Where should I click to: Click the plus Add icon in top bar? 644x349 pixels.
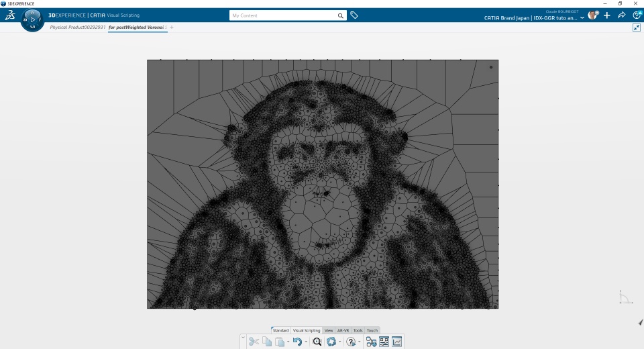tap(607, 15)
